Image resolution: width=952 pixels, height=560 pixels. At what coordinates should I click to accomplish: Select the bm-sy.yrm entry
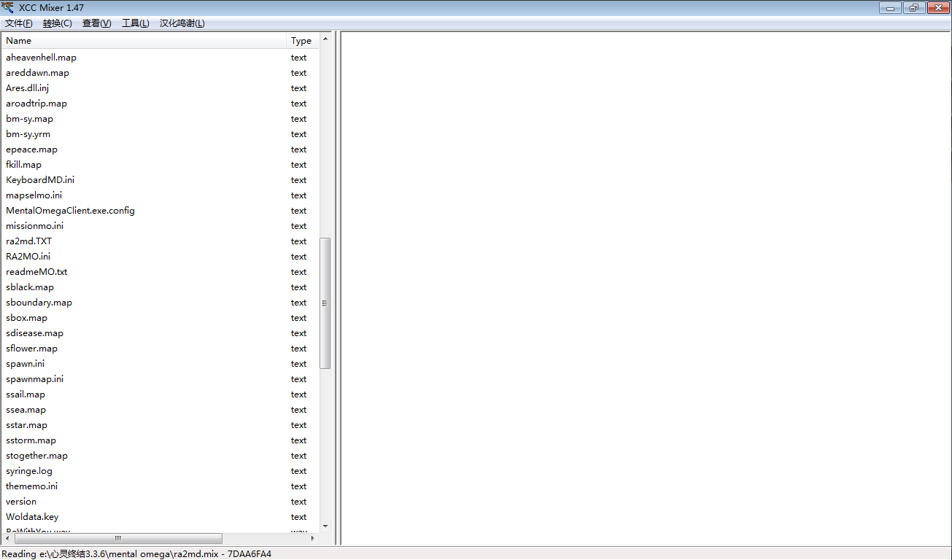28,134
